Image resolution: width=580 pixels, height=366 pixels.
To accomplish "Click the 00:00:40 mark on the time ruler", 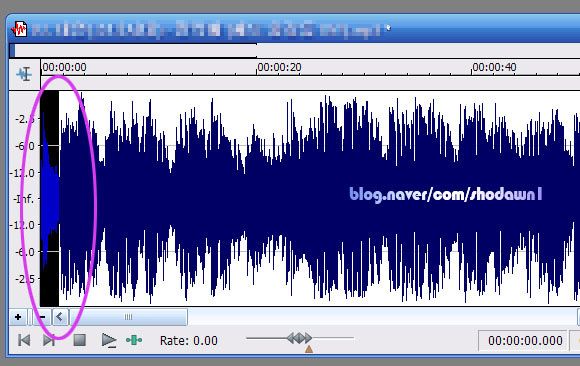I will [494, 67].
